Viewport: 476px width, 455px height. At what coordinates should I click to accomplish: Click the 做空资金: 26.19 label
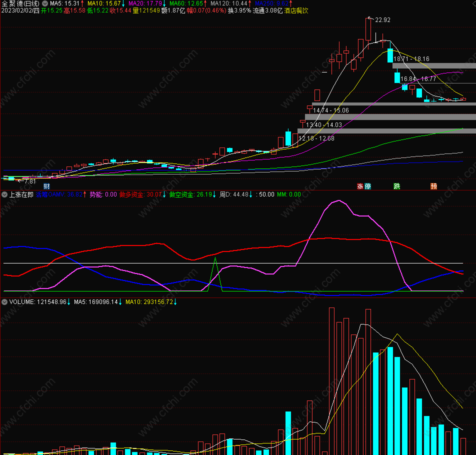tap(190, 194)
